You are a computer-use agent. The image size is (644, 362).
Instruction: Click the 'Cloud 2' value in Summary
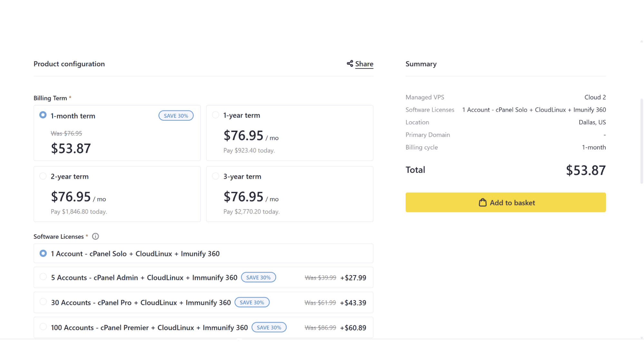coord(595,97)
